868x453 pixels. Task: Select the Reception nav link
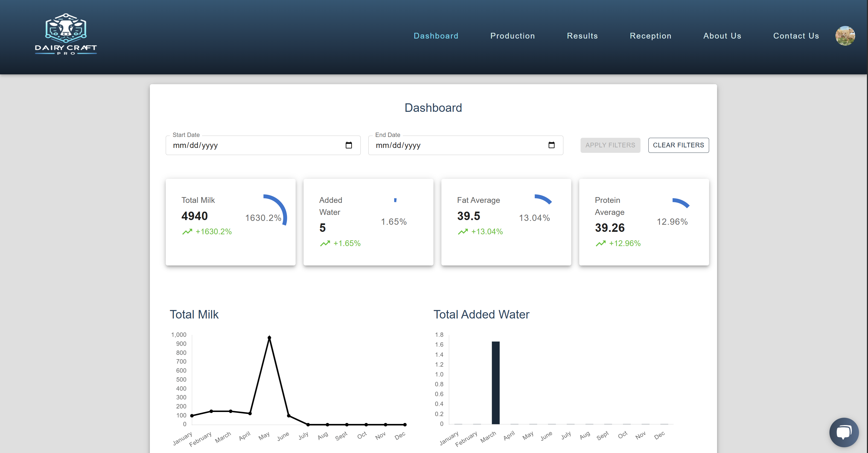coord(650,36)
